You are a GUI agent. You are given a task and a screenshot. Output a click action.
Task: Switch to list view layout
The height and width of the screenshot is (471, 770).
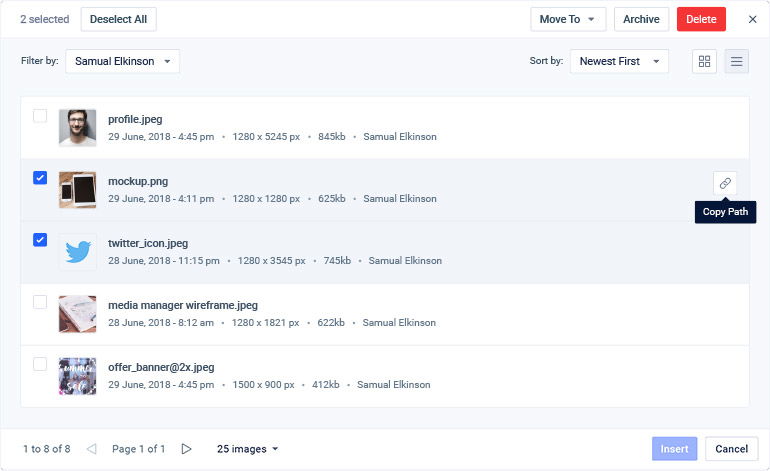coord(737,62)
